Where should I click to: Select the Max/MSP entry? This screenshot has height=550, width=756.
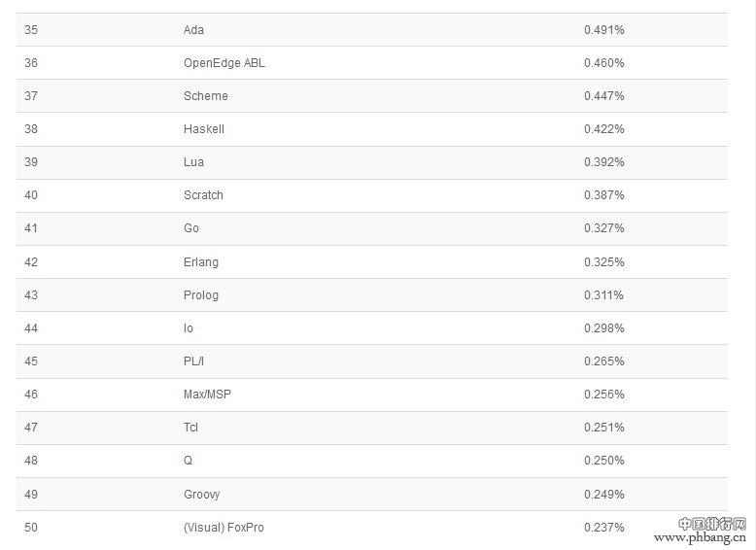pyautogui.click(x=207, y=395)
